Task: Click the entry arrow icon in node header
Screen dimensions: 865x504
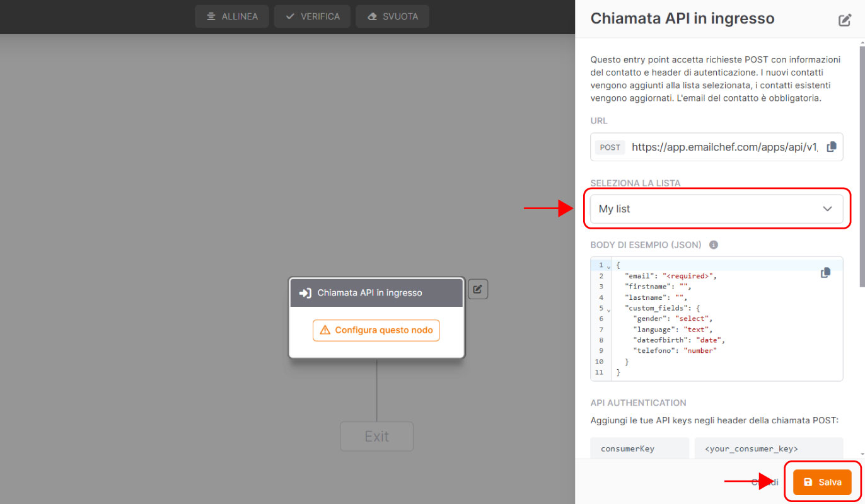Action: (x=305, y=293)
